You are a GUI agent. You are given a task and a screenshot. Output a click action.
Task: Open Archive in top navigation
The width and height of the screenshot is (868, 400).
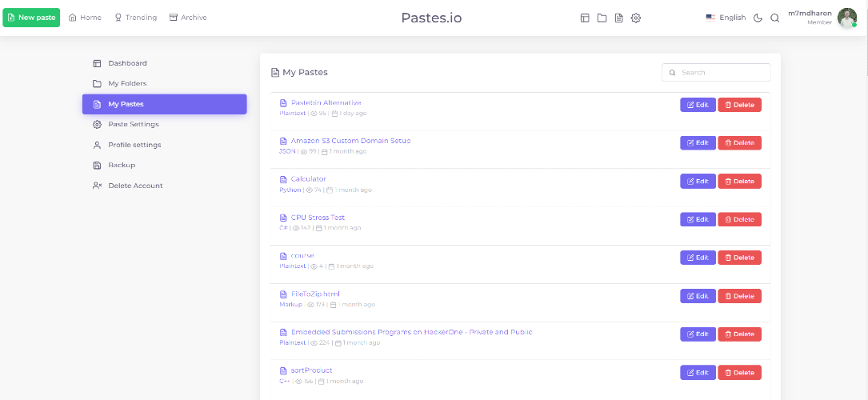pos(188,18)
